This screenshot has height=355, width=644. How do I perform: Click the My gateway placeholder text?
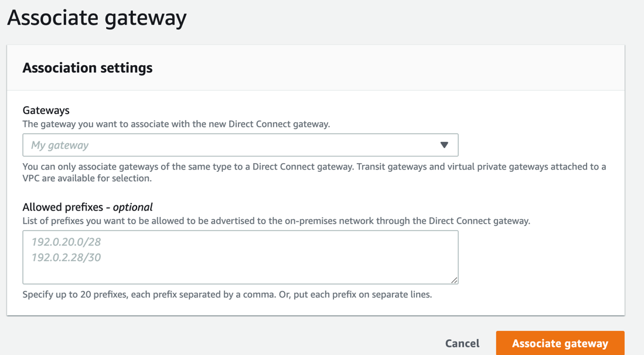[60, 145]
